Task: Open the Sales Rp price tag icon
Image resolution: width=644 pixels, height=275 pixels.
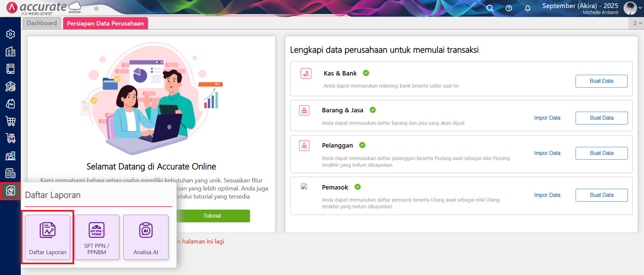Action: 10,104
